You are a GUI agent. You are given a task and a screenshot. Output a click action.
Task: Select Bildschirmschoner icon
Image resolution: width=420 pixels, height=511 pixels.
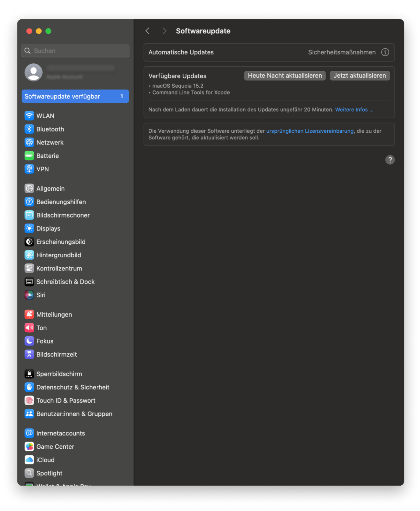pyautogui.click(x=29, y=215)
